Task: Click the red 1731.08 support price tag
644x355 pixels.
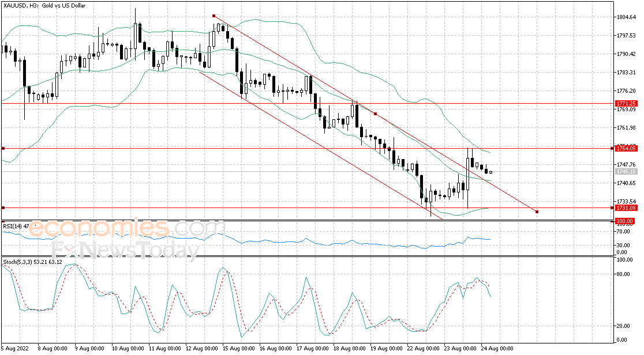Action: (627, 208)
